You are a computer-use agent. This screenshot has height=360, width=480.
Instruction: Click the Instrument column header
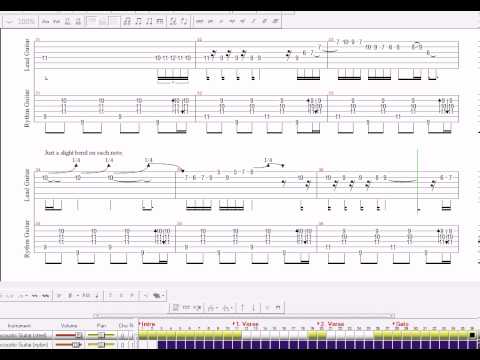[x=19, y=325]
